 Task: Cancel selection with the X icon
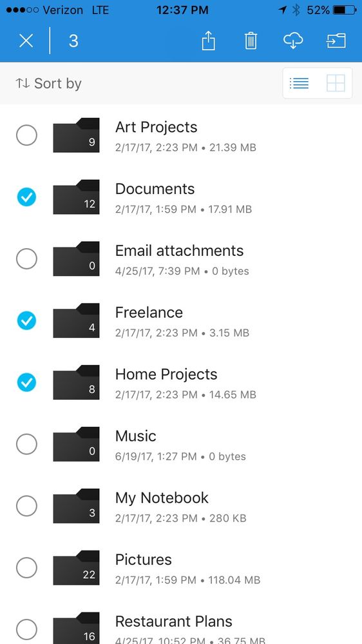[x=26, y=41]
